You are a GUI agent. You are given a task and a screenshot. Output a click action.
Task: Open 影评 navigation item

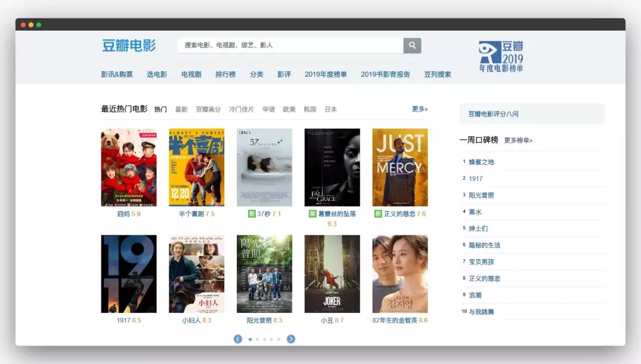point(284,74)
